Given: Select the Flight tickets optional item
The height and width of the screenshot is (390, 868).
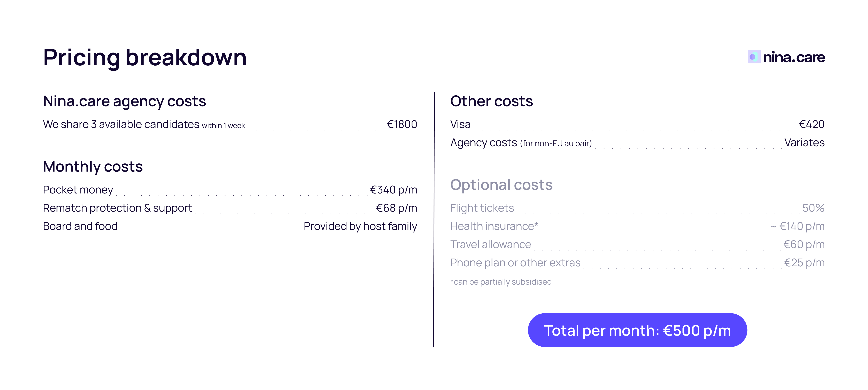Looking at the screenshot, I should [x=482, y=208].
